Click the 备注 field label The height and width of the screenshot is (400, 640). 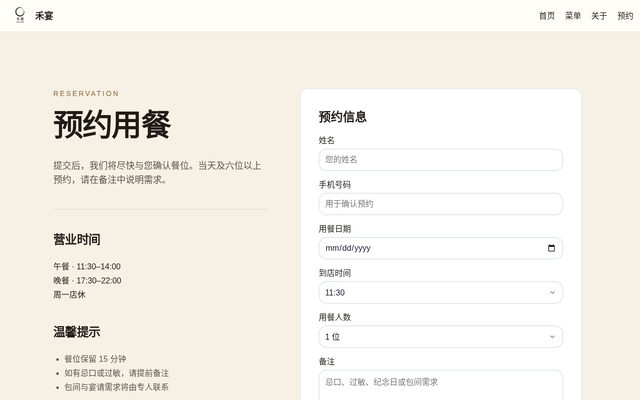[327, 362]
